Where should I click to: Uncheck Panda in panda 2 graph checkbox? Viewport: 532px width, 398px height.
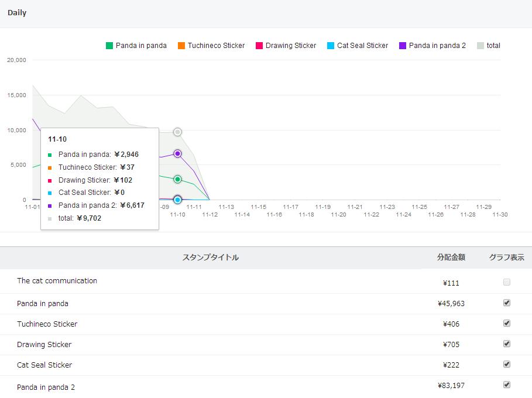pyautogui.click(x=507, y=385)
